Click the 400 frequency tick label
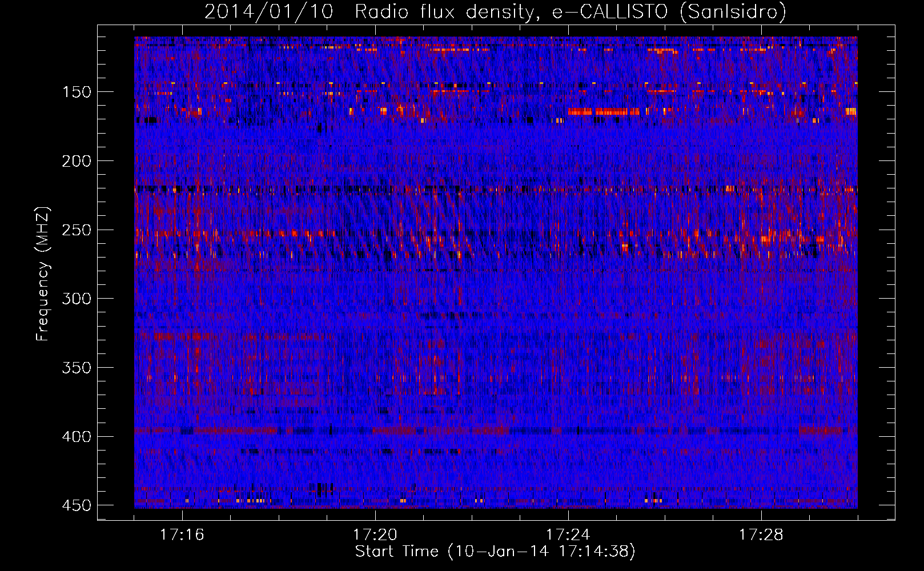 (x=77, y=437)
